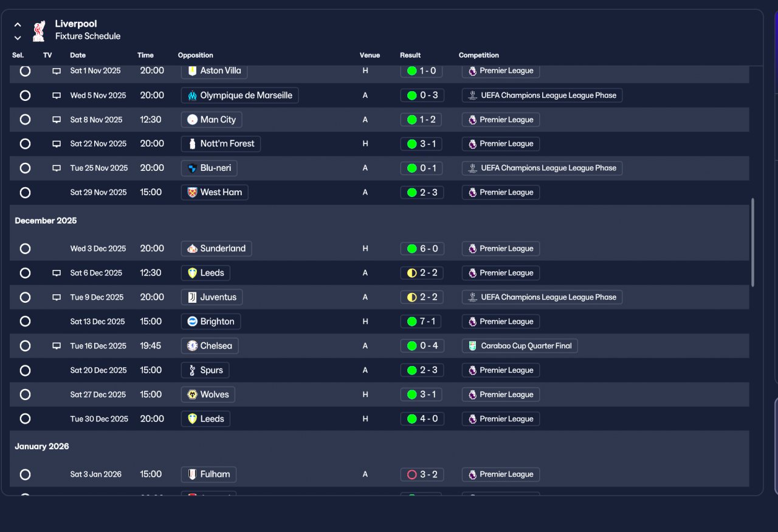Select the radio button for Aston Villa match
The height and width of the screenshot is (532, 778).
tap(25, 71)
